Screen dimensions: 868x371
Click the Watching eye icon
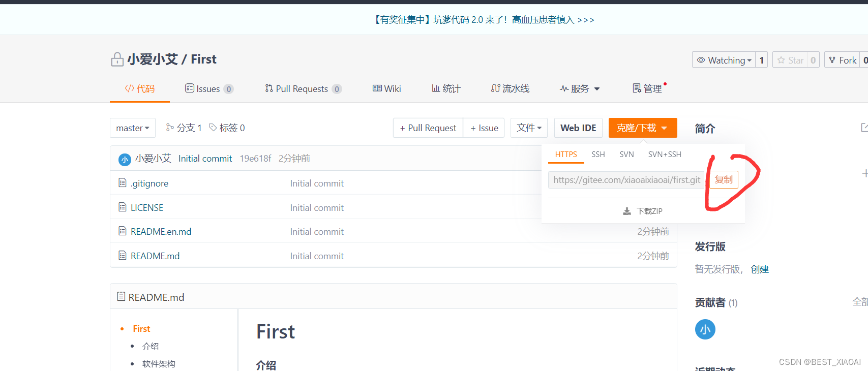pos(701,60)
